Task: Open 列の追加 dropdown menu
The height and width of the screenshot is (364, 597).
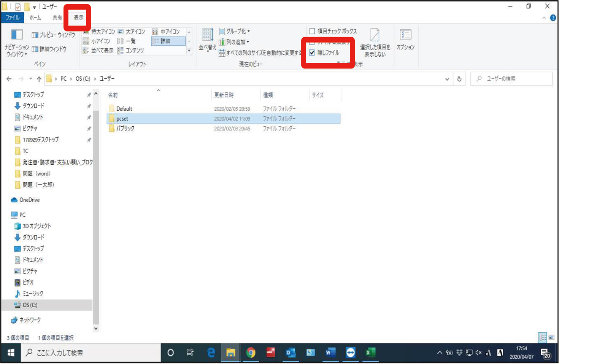Action: pyautogui.click(x=234, y=42)
